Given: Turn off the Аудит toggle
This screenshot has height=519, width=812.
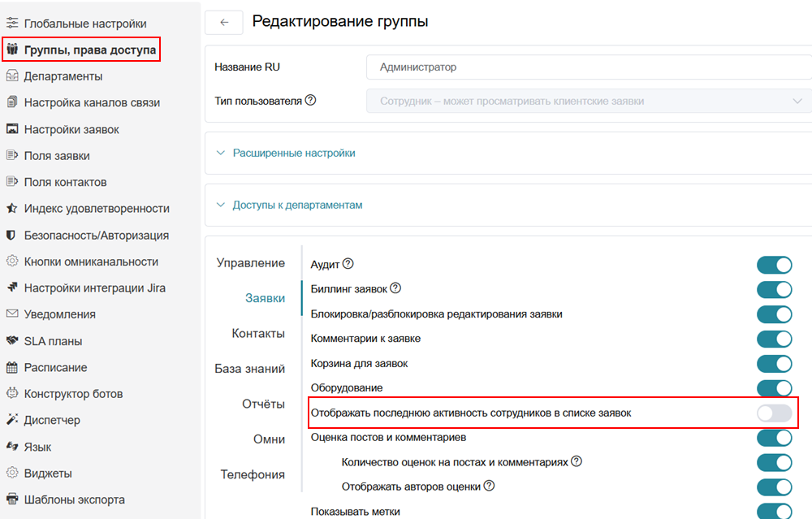Looking at the screenshot, I should coord(774,265).
